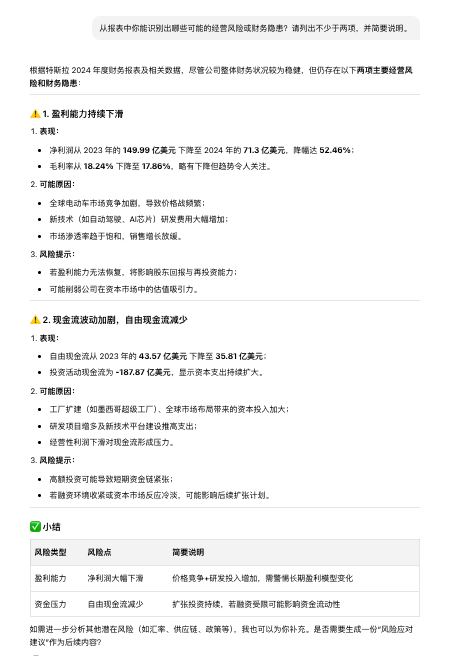
Task: Click the warning icon beside 盈利能力持续下滑
Action: tap(35, 113)
